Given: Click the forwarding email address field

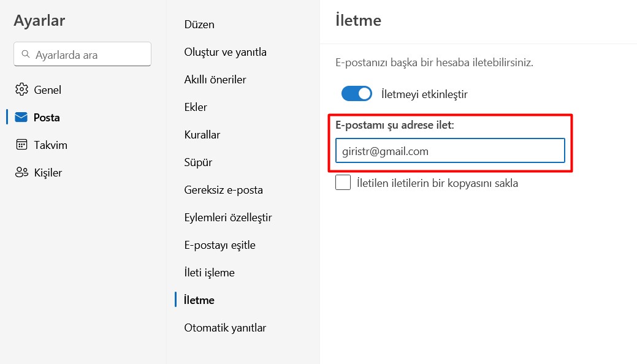Looking at the screenshot, I should point(450,150).
